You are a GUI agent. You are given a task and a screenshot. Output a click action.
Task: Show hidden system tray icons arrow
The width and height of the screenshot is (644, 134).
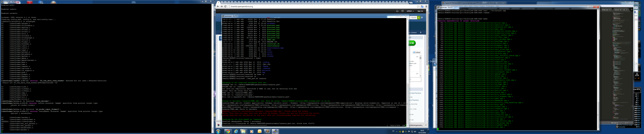pos(397,131)
